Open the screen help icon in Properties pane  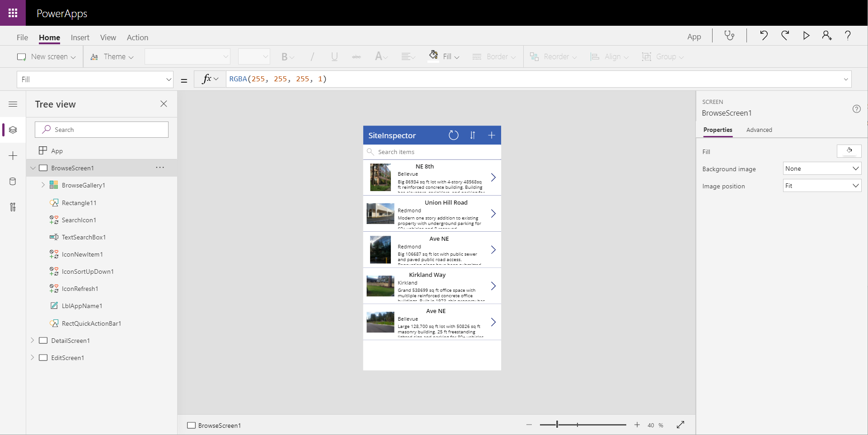coord(856,109)
